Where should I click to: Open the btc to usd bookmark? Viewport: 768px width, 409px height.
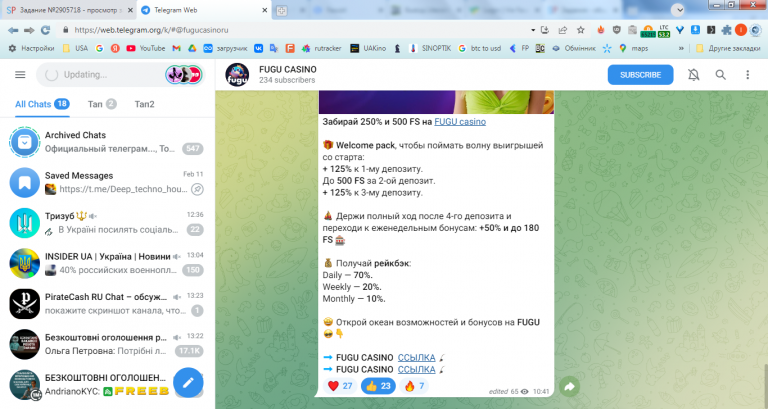click(480, 48)
